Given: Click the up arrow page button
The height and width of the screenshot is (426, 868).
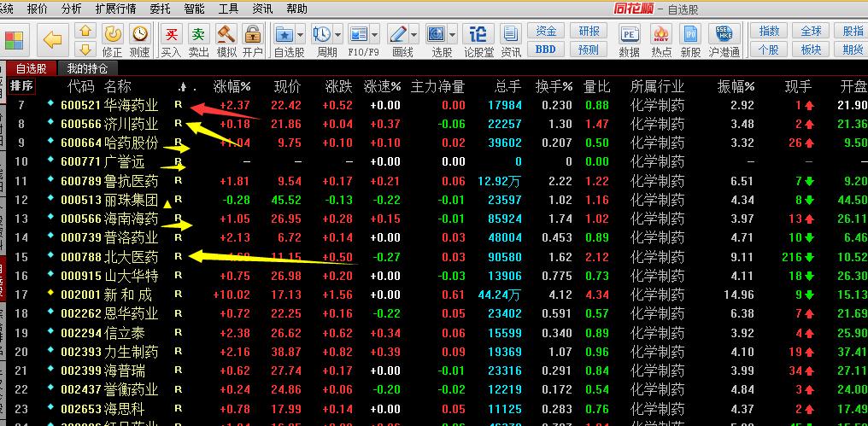Looking at the screenshot, I should [x=85, y=32].
